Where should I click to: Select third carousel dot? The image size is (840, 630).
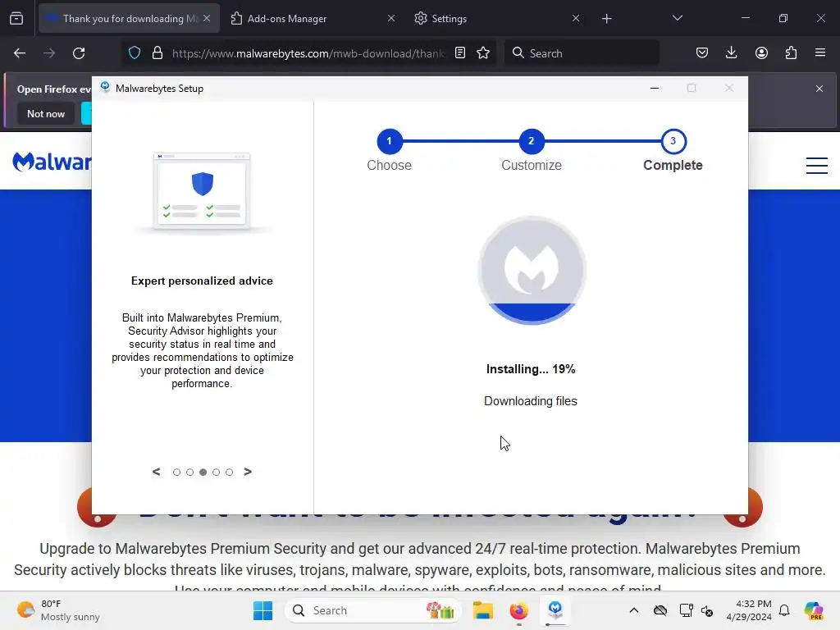click(x=203, y=472)
